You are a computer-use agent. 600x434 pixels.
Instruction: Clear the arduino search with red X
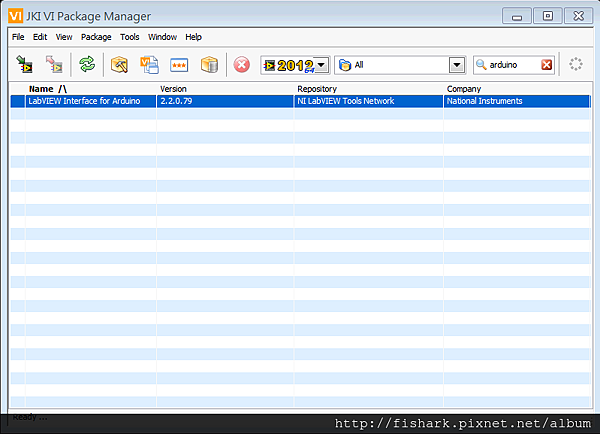(547, 65)
